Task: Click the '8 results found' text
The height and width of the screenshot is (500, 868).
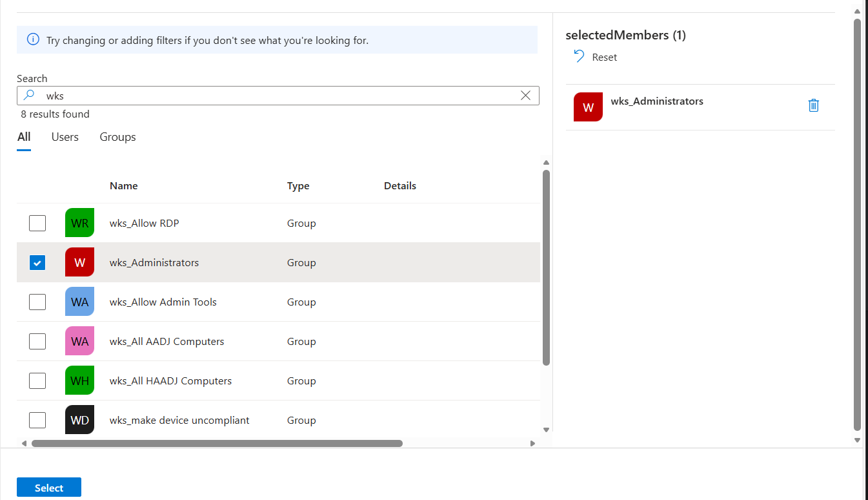Action: 55,114
